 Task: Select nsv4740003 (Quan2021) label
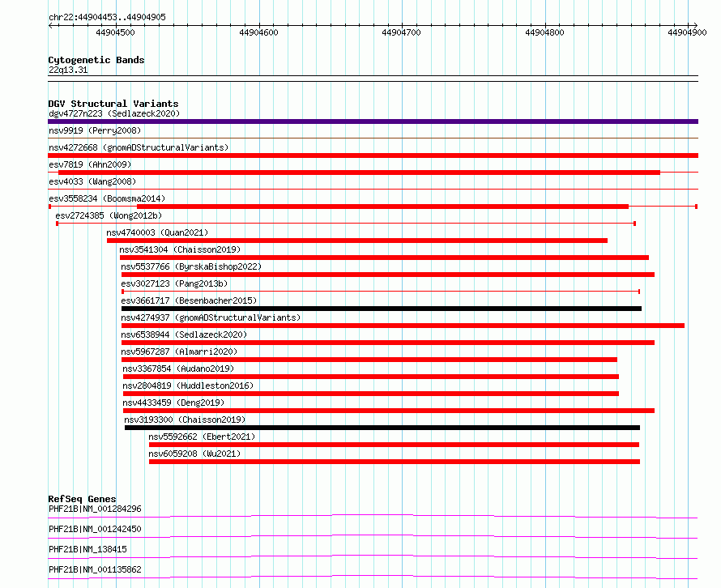(x=157, y=232)
